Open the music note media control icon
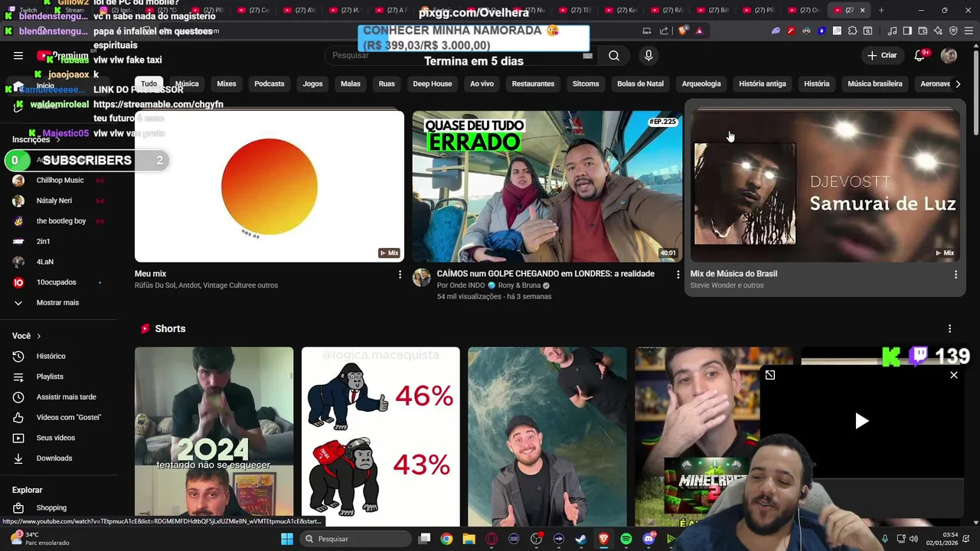Viewport: 980px width, 551px height. (x=892, y=31)
